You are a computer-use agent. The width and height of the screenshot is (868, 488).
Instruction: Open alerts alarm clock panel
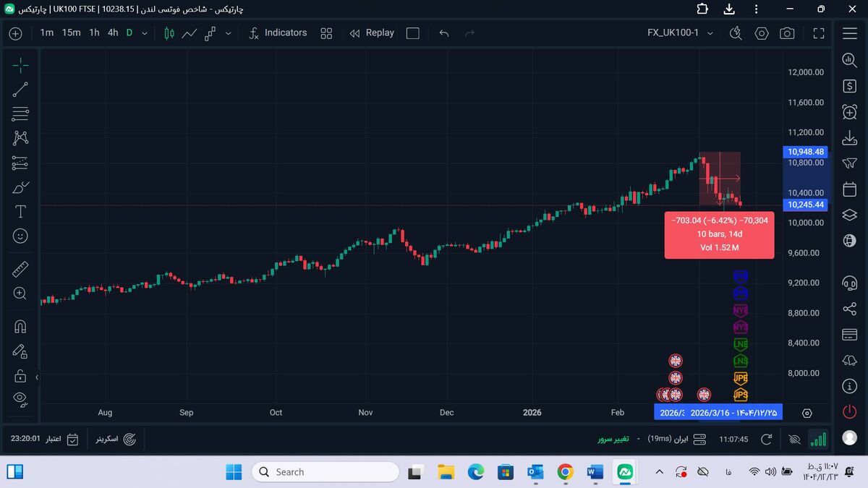pos(850,111)
